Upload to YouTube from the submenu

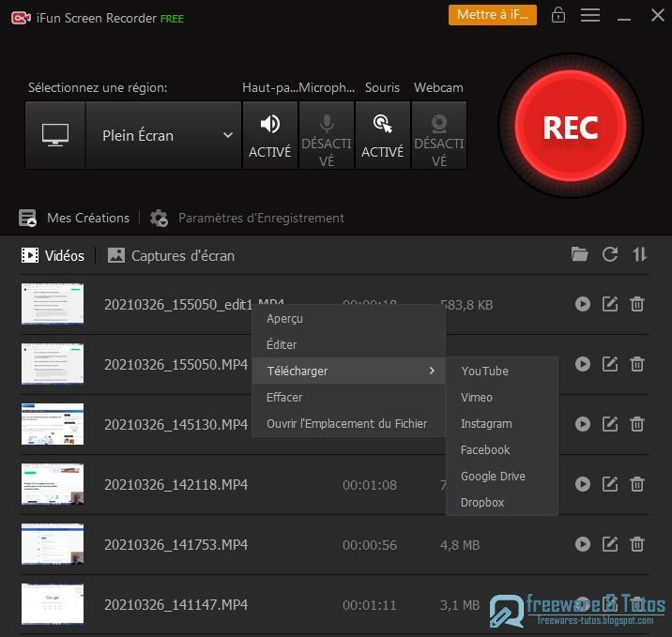tap(502, 371)
